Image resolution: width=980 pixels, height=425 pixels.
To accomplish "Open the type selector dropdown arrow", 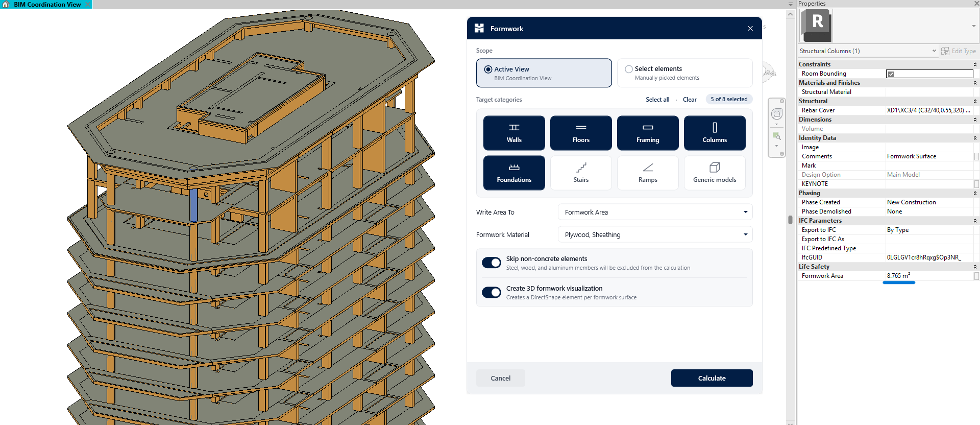I will [x=973, y=26].
